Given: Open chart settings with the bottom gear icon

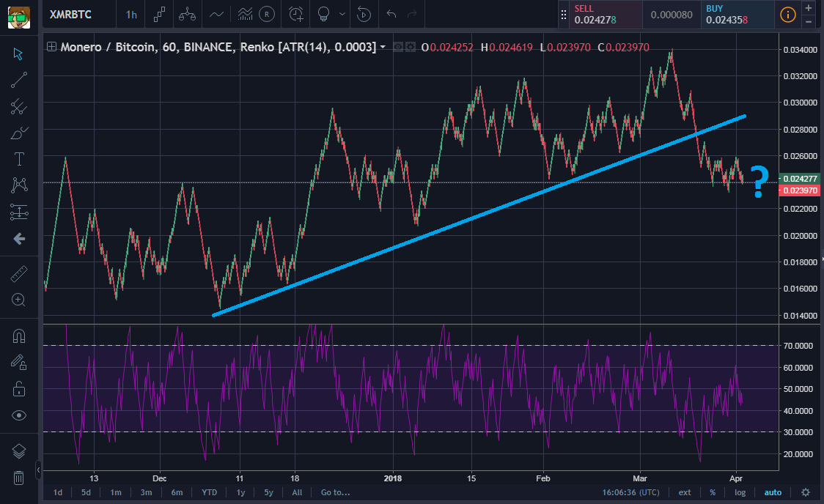Looking at the screenshot, I should (806, 492).
